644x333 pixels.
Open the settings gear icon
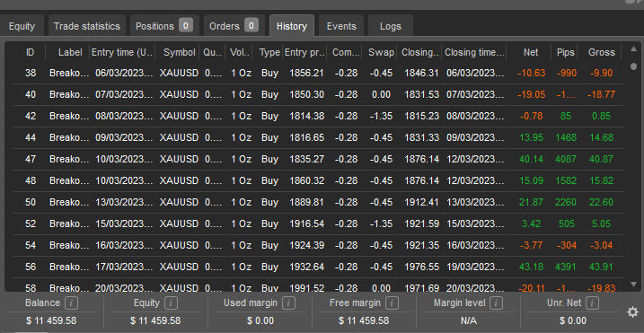point(632,312)
